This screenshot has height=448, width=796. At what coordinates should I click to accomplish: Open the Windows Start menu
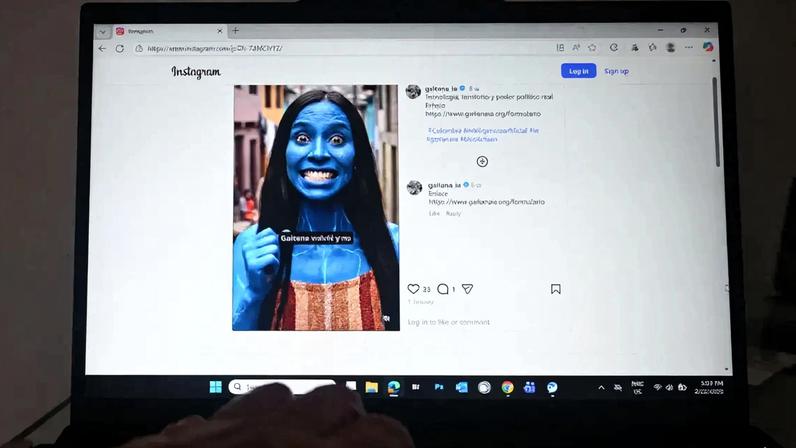coord(215,387)
